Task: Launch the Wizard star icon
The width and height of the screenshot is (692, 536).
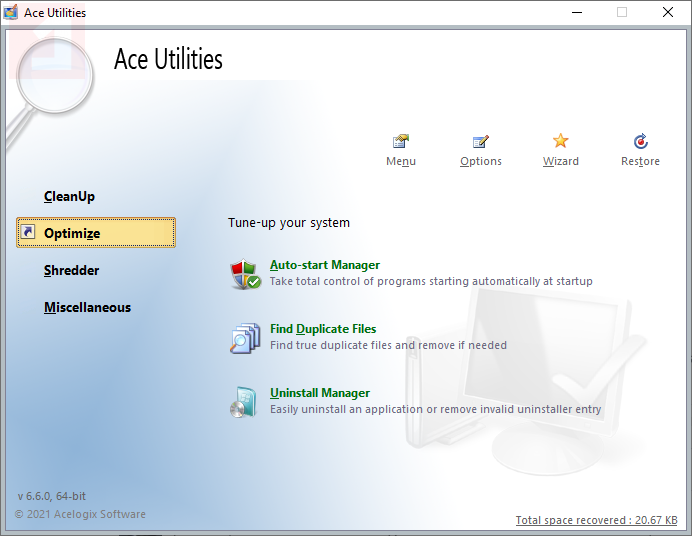Action: click(560, 141)
